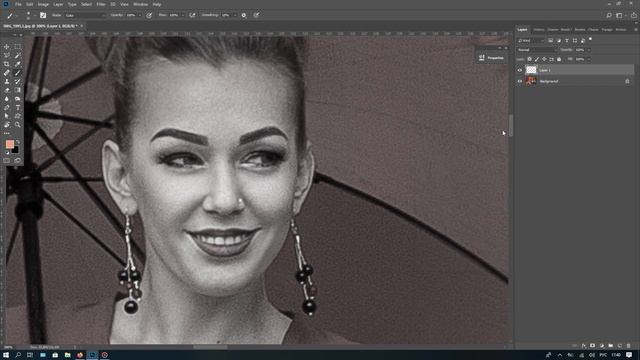Select the Dodge tool

[x=18, y=98]
